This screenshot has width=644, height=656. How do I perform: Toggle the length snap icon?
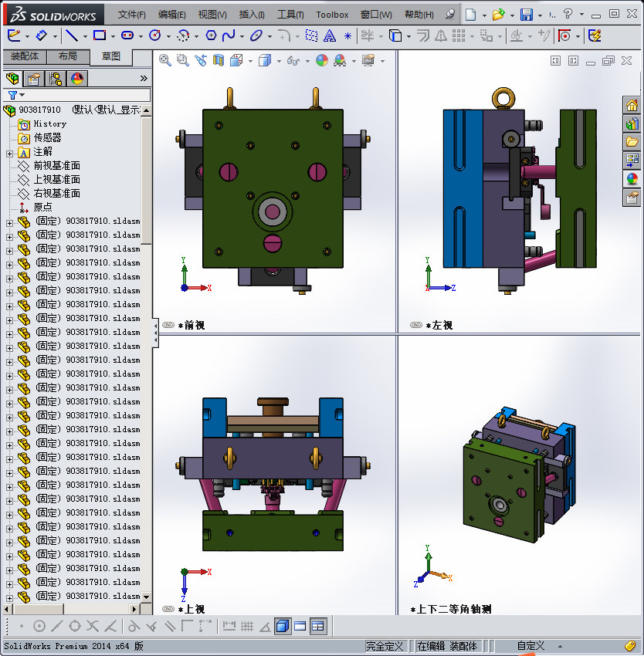coord(229,627)
